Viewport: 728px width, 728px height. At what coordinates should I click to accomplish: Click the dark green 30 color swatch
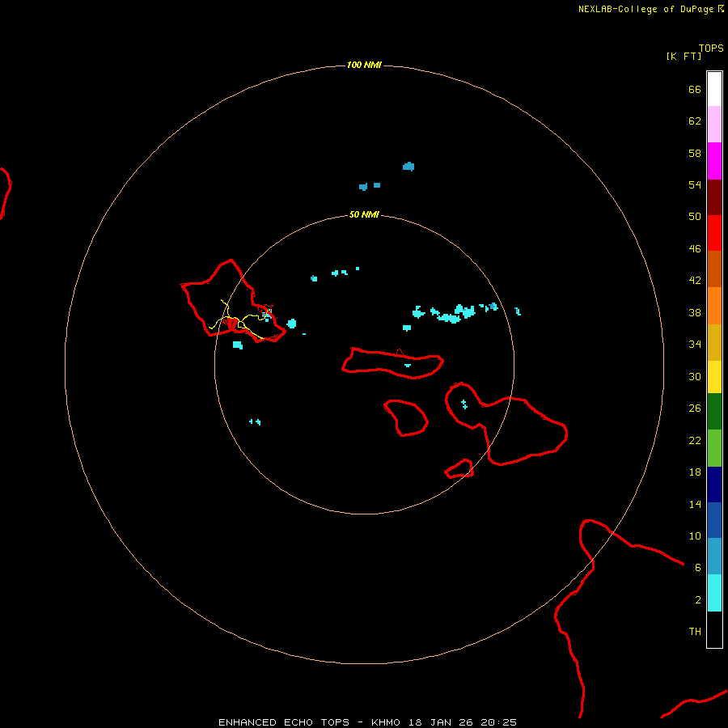click(x=714, y=412)
